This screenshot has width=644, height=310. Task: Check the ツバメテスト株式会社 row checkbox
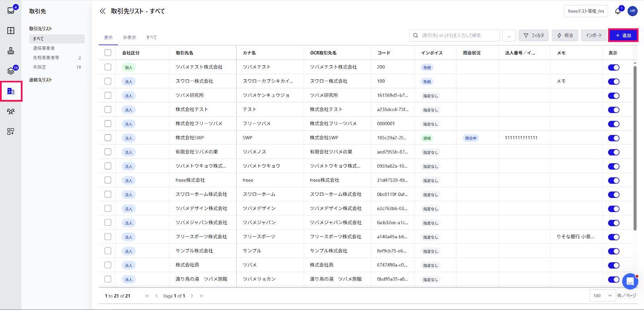tap(107, 67)
